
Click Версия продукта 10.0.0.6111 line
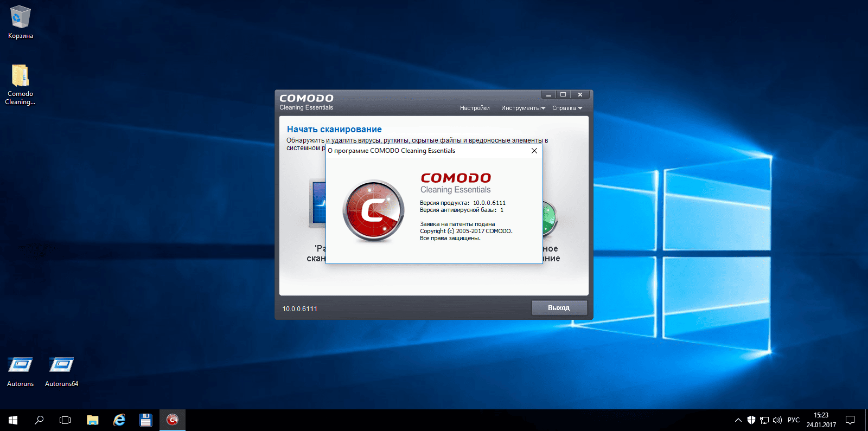(462, 203)
